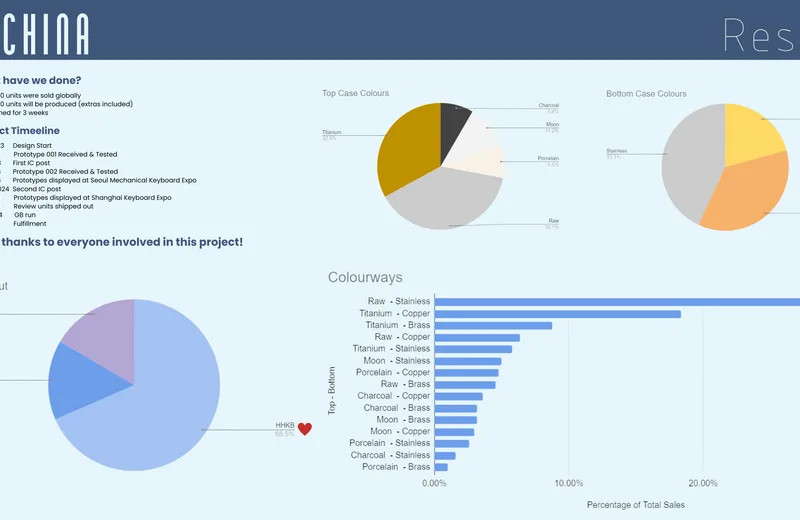
Task: Click the red heart icon beside HHKB
Action: click(305, 429)
